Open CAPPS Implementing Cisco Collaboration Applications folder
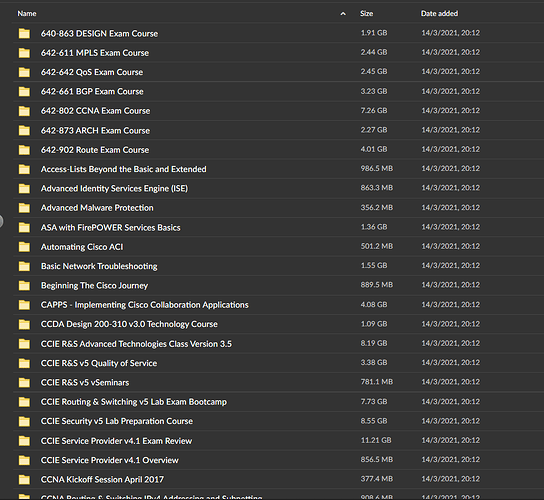The width and height of the screenshot is (544, 500). pos(279,305)
